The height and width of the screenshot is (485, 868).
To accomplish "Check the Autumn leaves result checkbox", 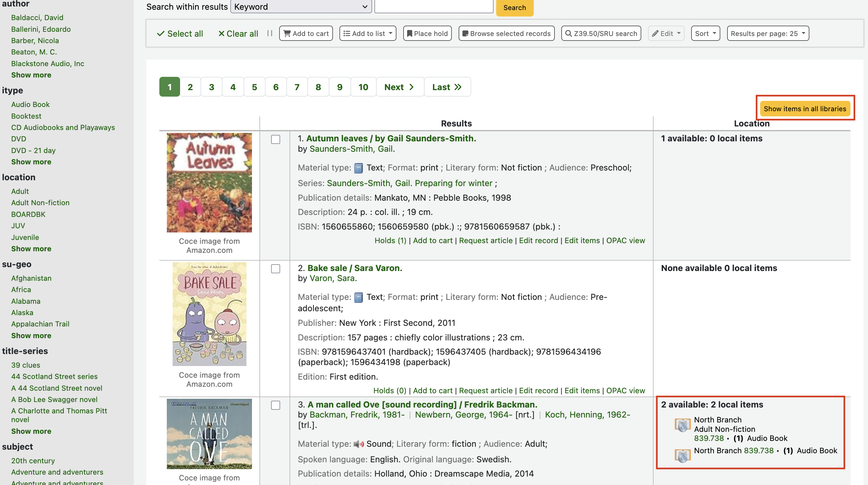I will click(275, 139).
